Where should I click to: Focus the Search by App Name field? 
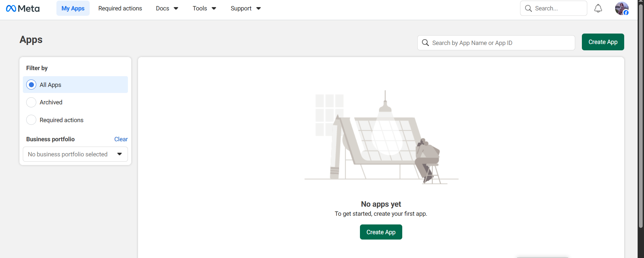click(496, 43)
